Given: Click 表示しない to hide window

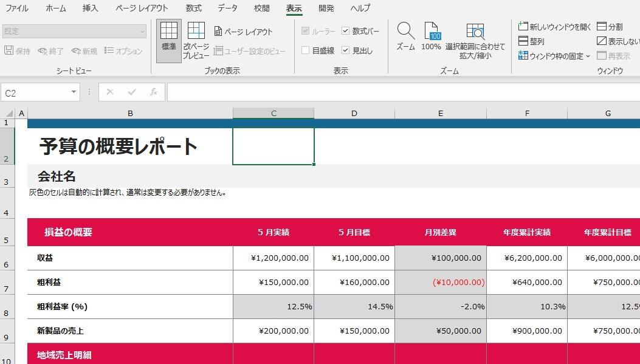Looking at the screenshot, I should click(x=618, y=41).
